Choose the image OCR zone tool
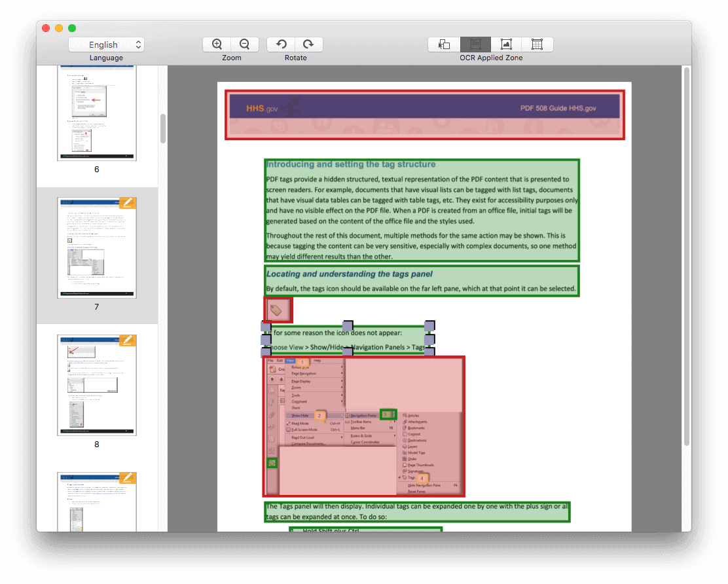Viewport: 728px width, 584px height. [x=506, y=45]
